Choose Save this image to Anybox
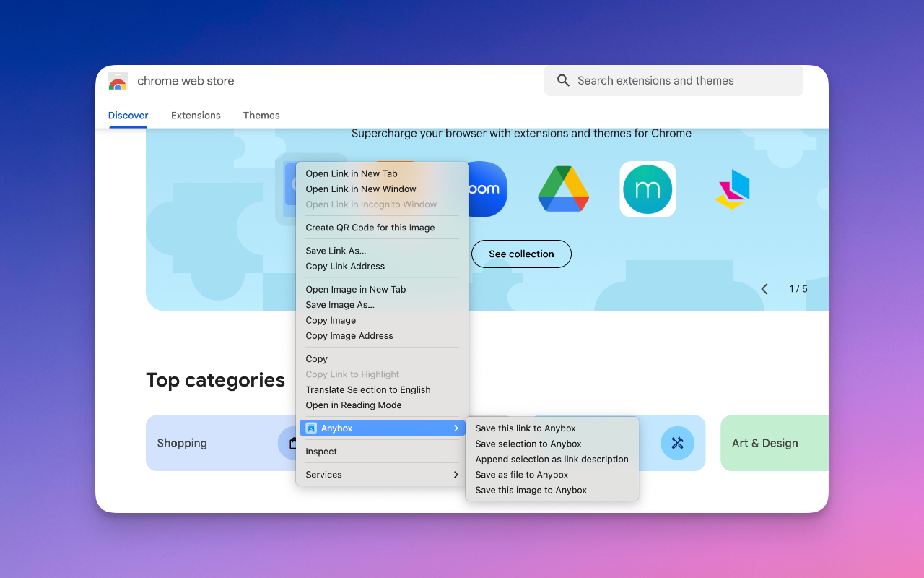The width and height of the screenshot is (924, 578). 552,491
